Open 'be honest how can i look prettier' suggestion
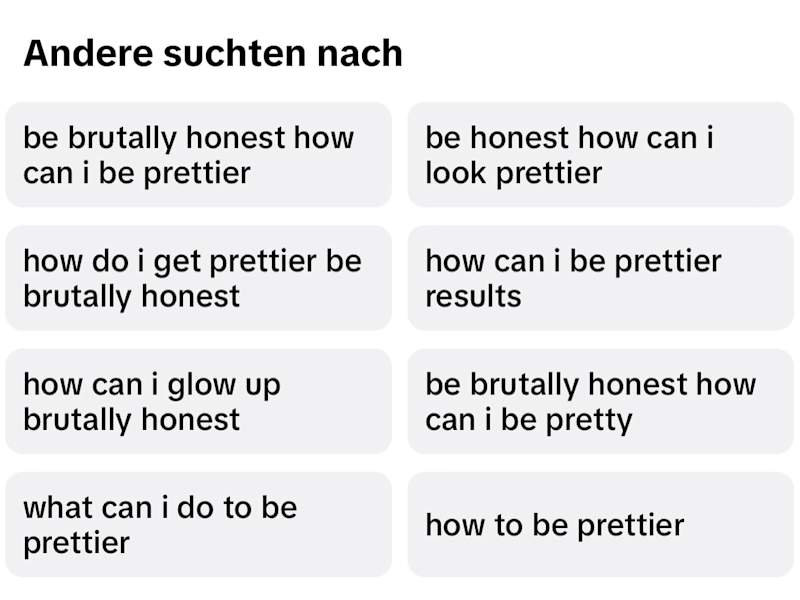 pyautogui.click(x=601, y=155)
